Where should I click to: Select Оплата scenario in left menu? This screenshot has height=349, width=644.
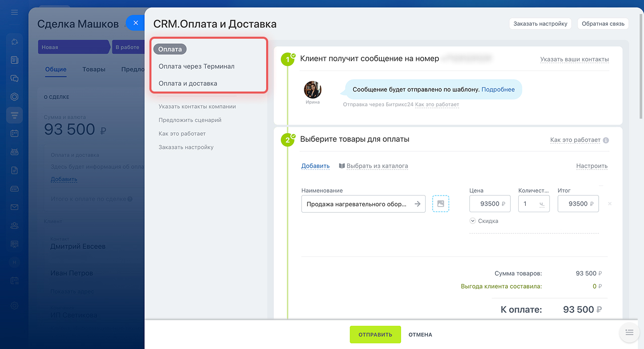(x=170, y=49)
